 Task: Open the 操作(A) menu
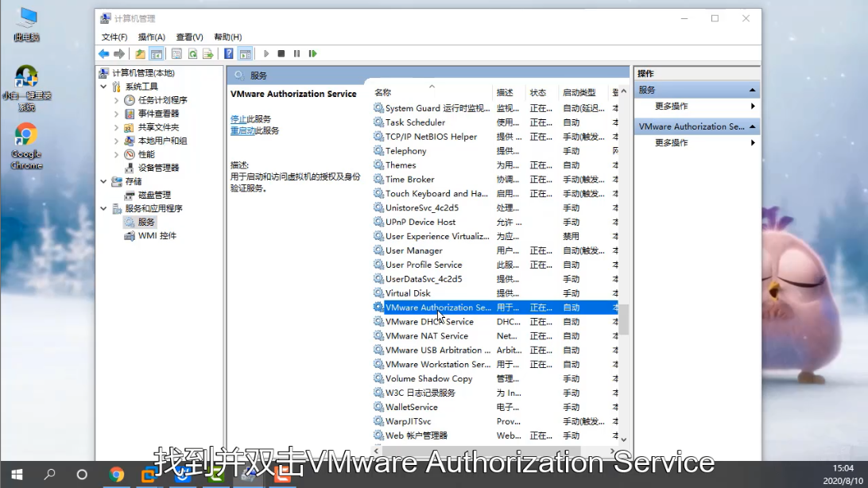[151, 37]
